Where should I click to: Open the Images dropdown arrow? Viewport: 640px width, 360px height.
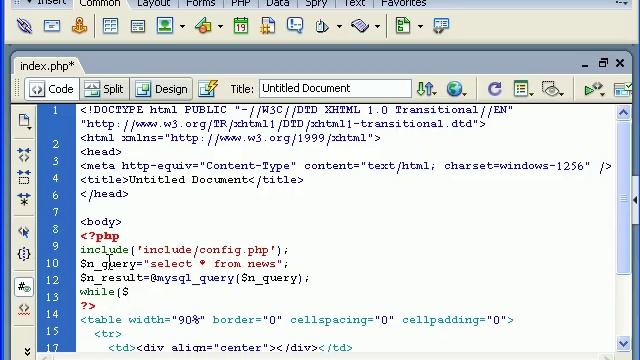pos(182,27)
